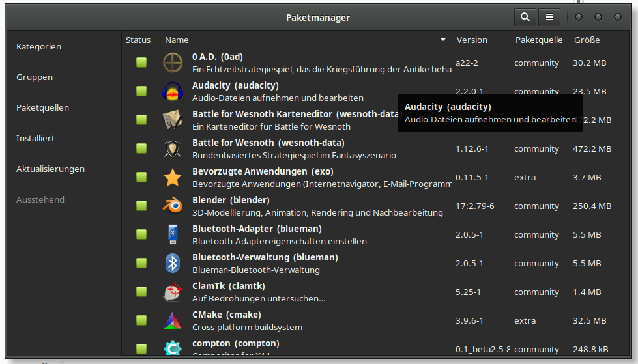Screen dimensions: 638x364
Task: Select the Bluetooth-Verwaltung (blueman) package name
Action: coord(265,257)
